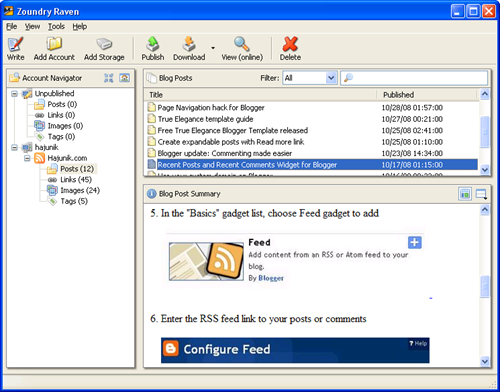
Task: Open the Filter combo box set to All
Action: (310, 78)
